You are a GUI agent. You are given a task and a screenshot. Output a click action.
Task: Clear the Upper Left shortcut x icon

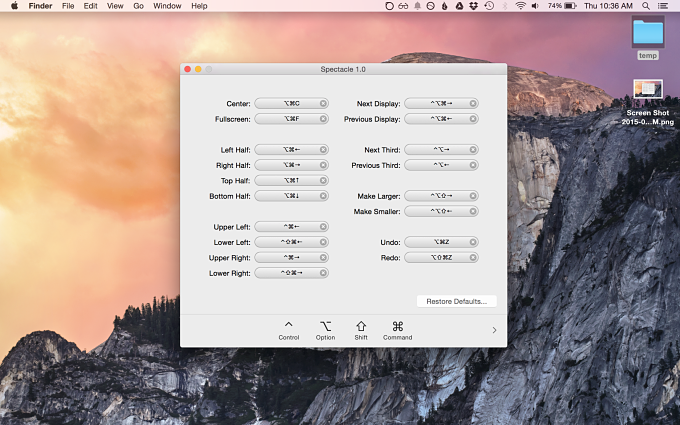pos(324,227)
